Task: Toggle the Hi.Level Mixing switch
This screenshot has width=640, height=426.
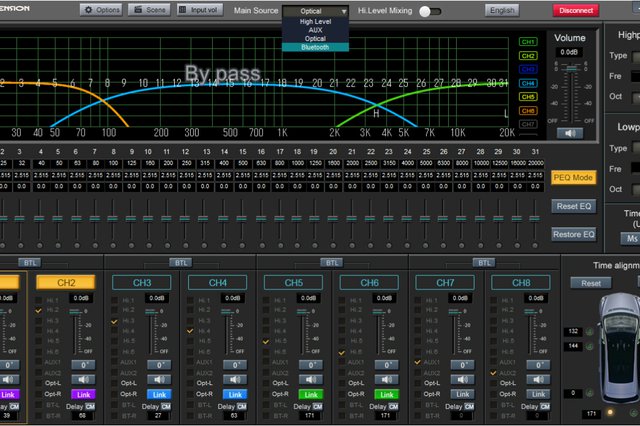Action: [x=430, y=11]
